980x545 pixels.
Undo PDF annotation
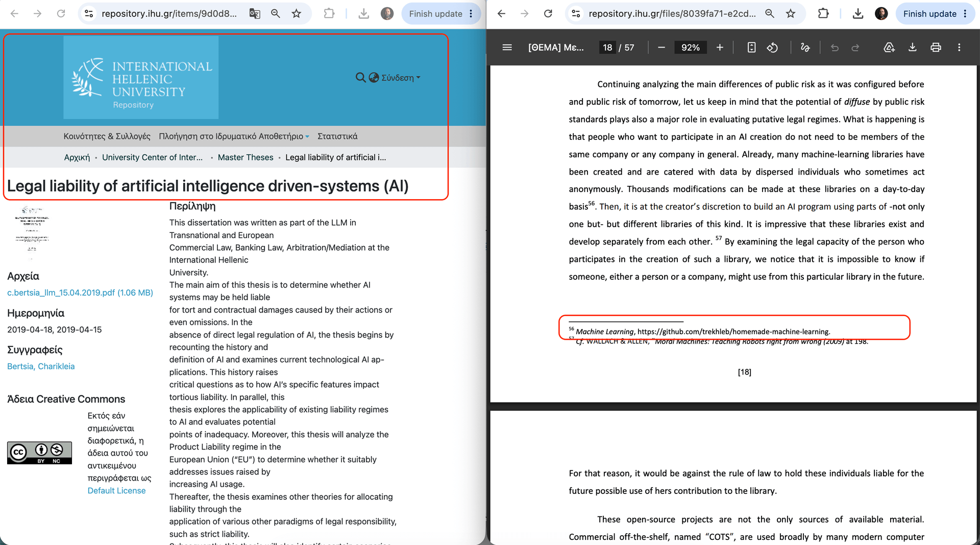coord(835,48)
